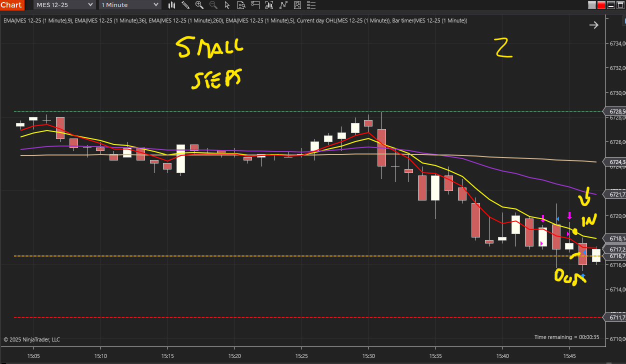Image resolution: width=626 pixels, height=364 pixels.
Task: Click the zoom out magnifier
Action: tap(213, 5)
